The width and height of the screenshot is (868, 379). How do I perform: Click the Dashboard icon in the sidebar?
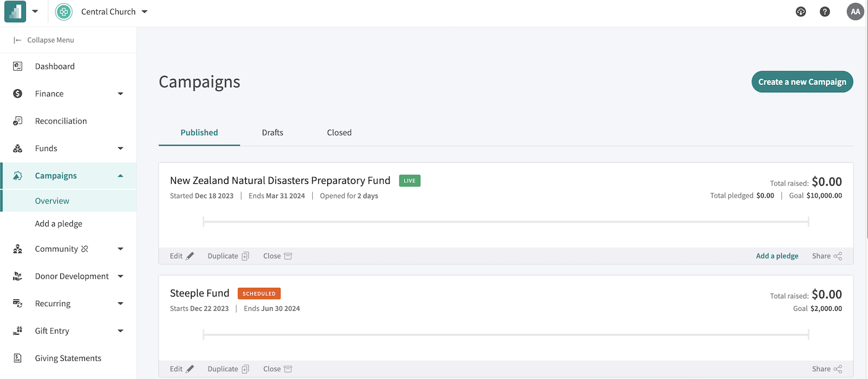[17, 66]
